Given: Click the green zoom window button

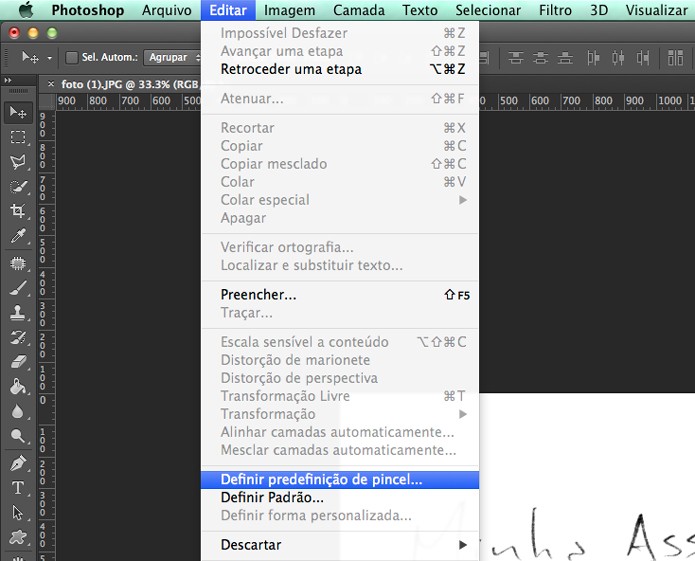Looking at the screenshot, I should (52, 33).
